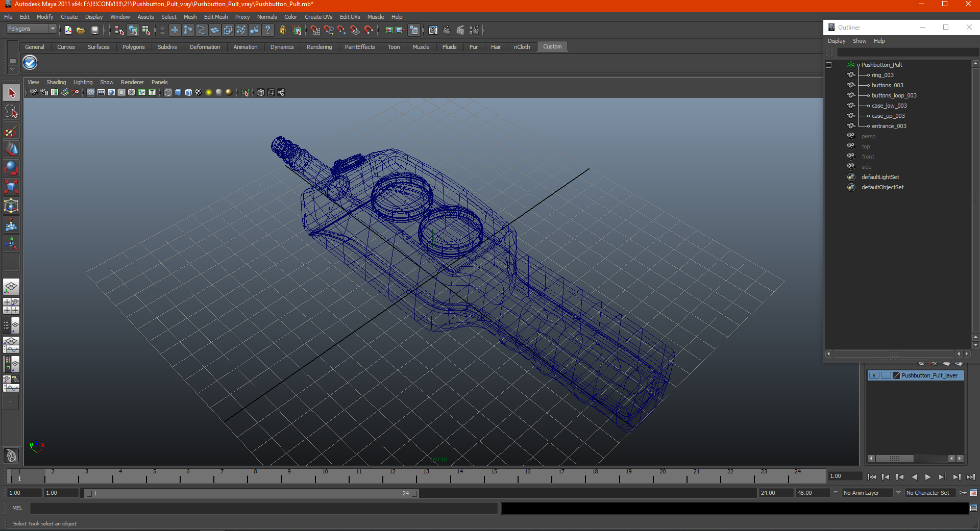Image resolution: width=980 pixels, height=531 pixels.
Task: Switch to four-view panel layout
Action: [11, 306]
